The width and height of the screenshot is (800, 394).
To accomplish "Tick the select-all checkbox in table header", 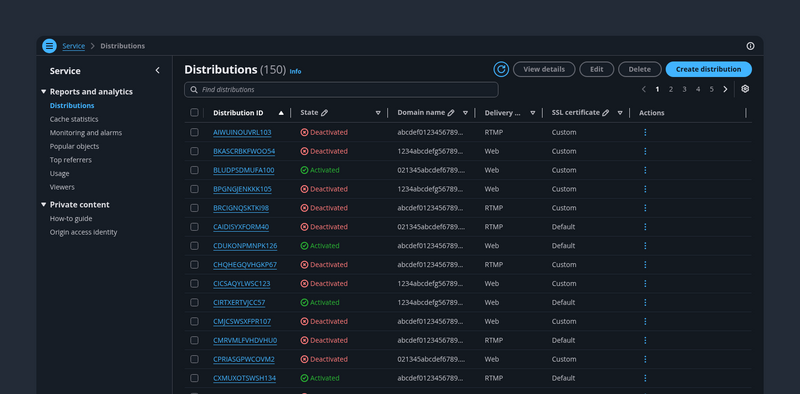I will pyautogui.click(x=194, y=112).
